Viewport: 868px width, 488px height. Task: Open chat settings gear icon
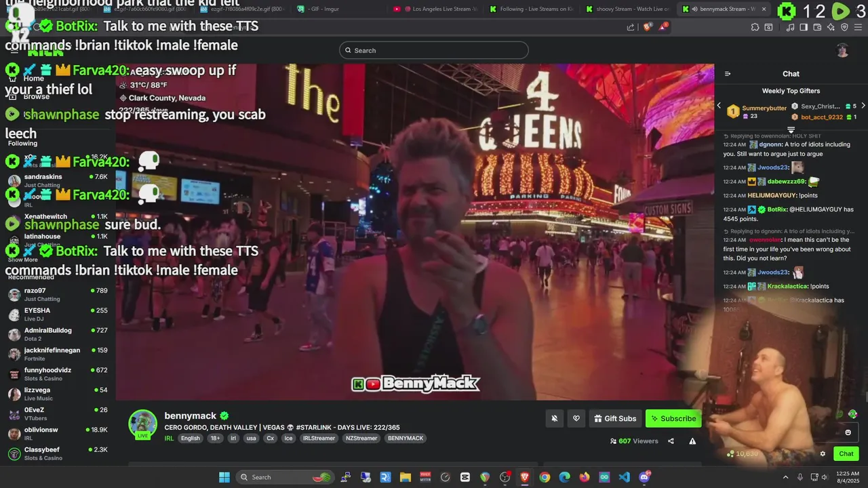click(823, 453)
